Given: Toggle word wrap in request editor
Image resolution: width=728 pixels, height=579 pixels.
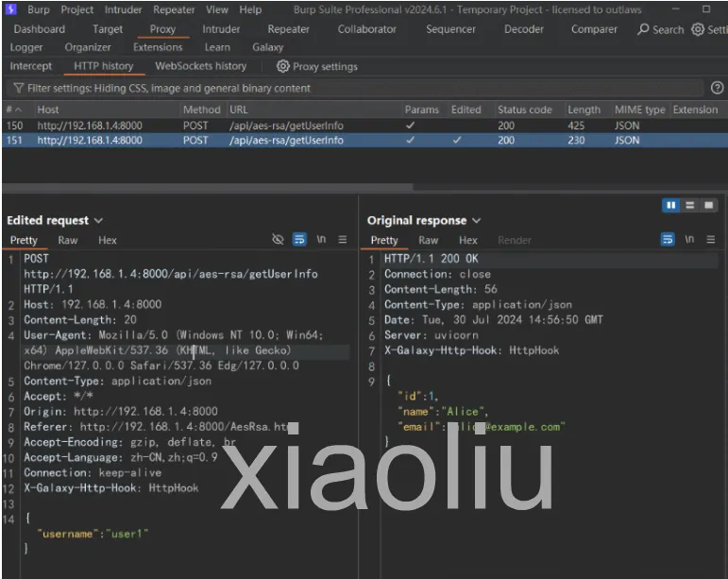Looking at the screenshot, I should tap(299, 239).
